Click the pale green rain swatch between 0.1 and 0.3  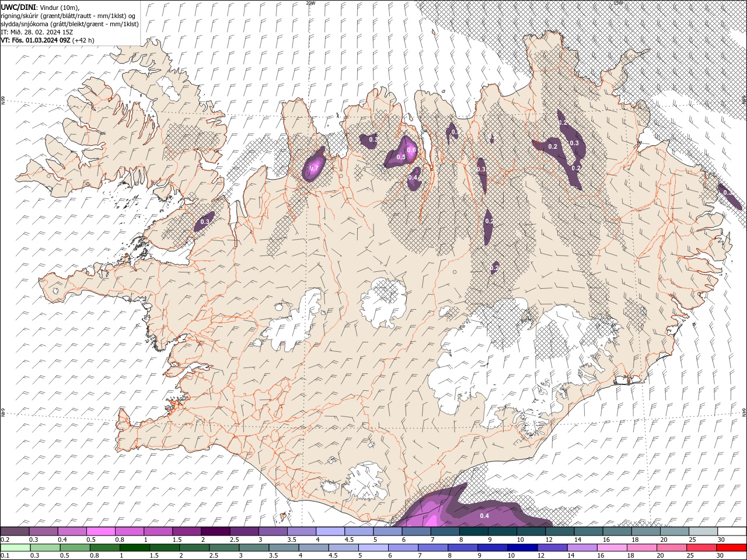point(15,548)
